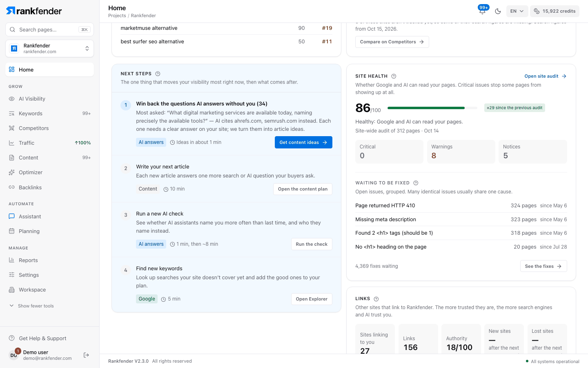Click Run the check button
This screenshot has width=588, height=368.
pos(312,244)
